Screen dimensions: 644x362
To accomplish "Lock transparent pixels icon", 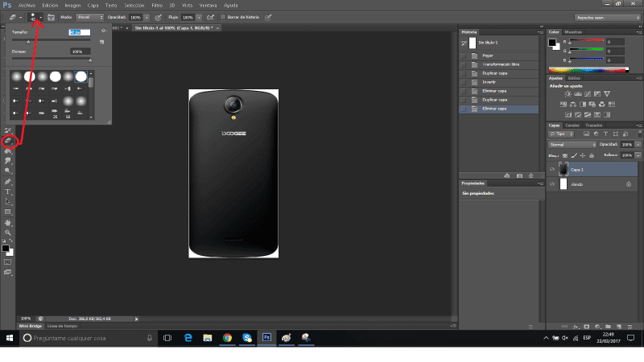I will click(x=565, y=155).
